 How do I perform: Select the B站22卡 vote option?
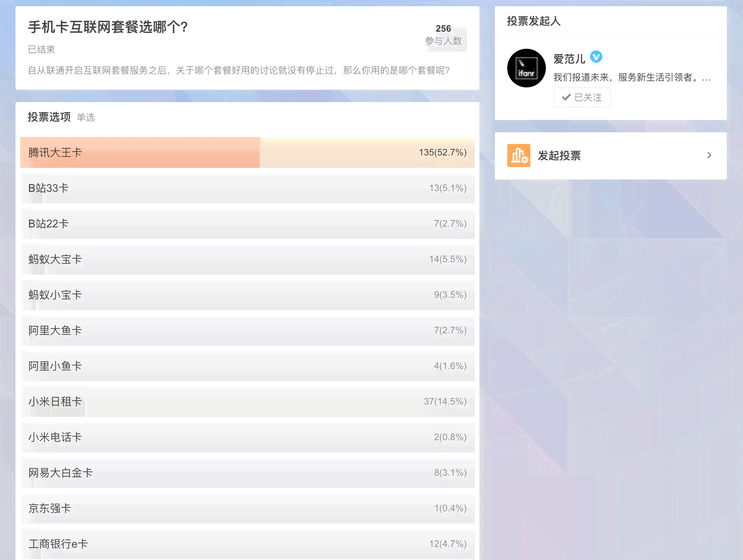(247, 224)
